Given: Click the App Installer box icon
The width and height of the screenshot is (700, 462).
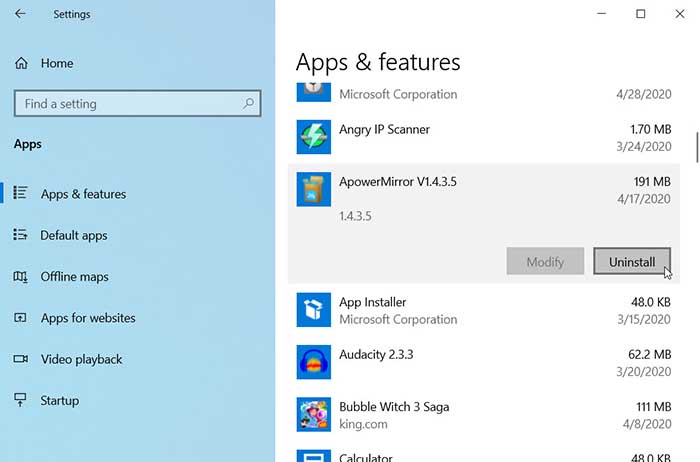Looking at the screenshot, I should [x=313, y=310].
